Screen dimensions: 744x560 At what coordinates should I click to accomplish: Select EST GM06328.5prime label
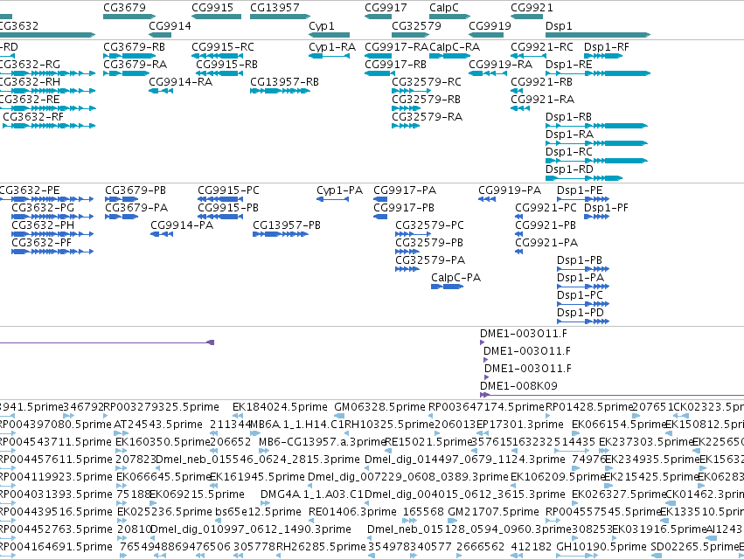pyautogui.click(x=379, y=407)
